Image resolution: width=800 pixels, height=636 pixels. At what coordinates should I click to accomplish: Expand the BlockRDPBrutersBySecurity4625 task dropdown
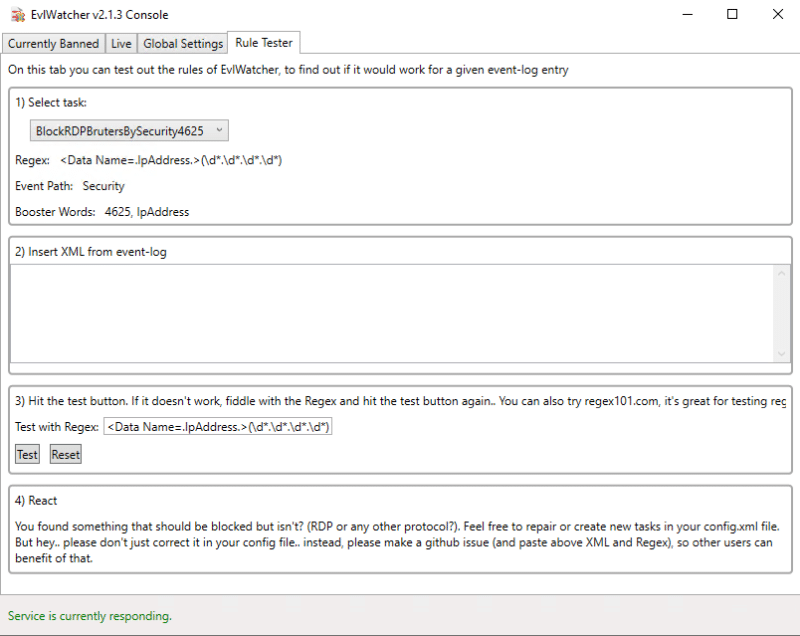130,131
